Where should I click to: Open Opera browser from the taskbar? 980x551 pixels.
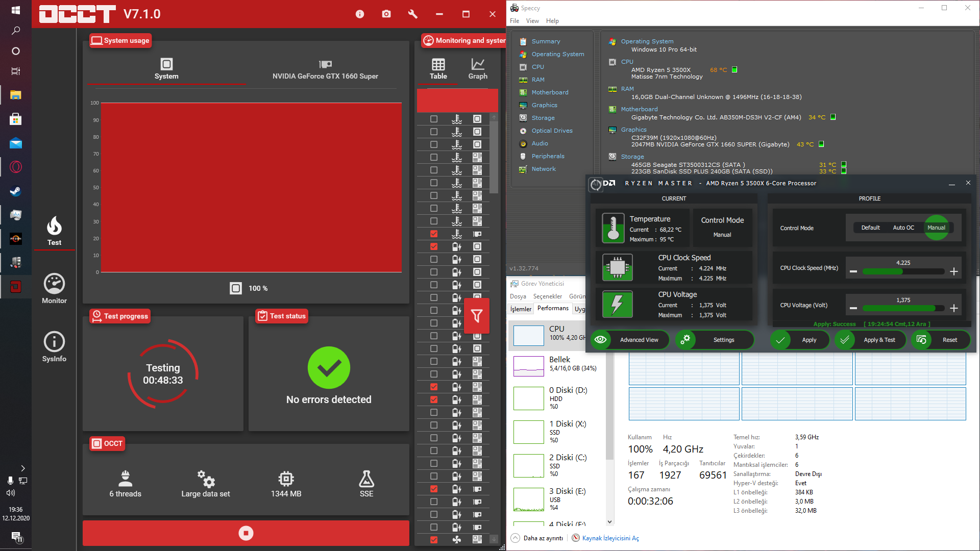15,167
